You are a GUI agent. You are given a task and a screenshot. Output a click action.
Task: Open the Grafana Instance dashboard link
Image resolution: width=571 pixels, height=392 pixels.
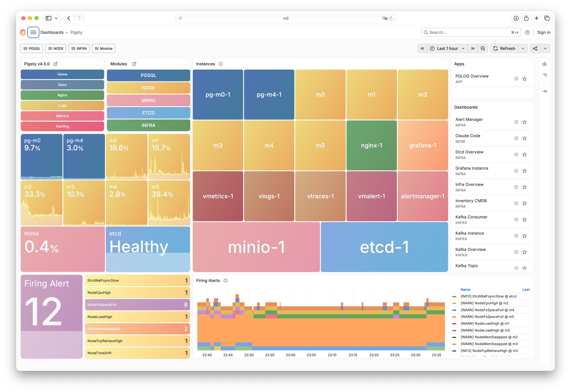pos(472,168)
